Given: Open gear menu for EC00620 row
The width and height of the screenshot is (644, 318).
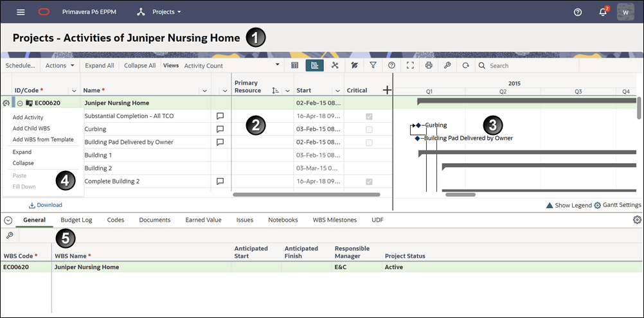Looking at the screenshot, I should [x=6, y=103].
